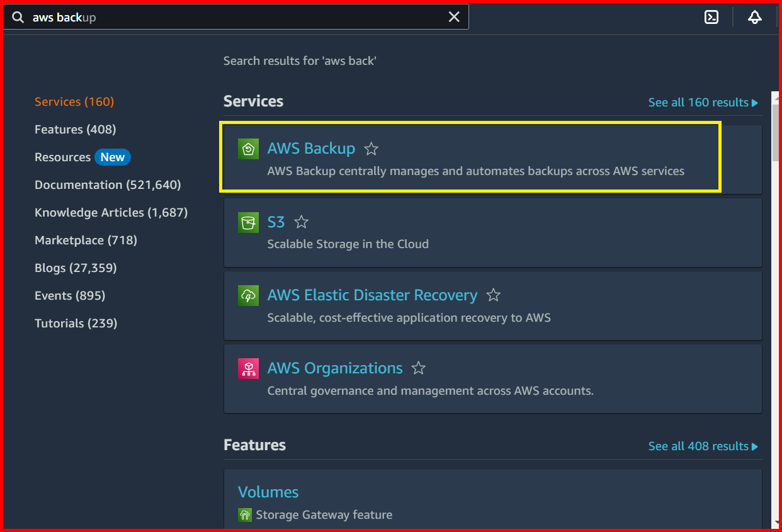The width and height of the screenshot is (782, 532).
Task: Favorite AWS Backup using its star
Action: pyautogui.click(x=371, y=149)
